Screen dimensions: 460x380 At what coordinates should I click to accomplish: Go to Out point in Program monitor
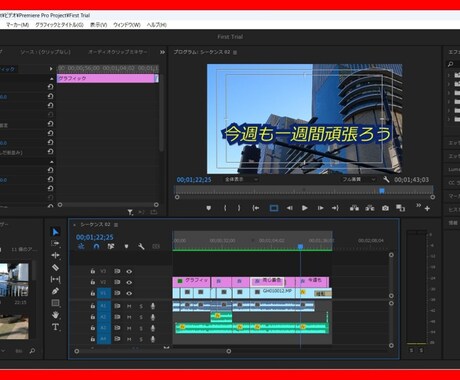335,208
